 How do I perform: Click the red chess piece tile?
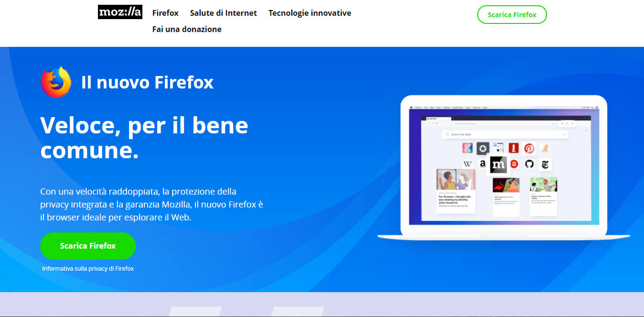pyautogui.click(x=514, y=148)
